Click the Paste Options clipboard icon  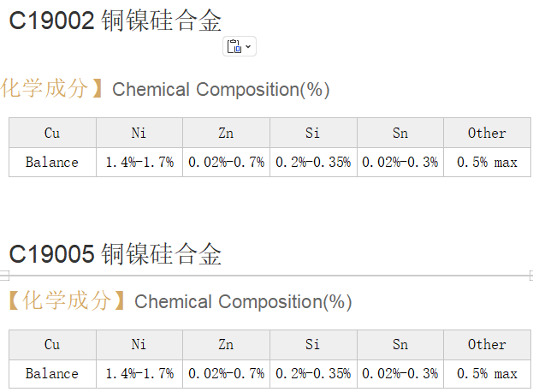(x=234, y=46)
